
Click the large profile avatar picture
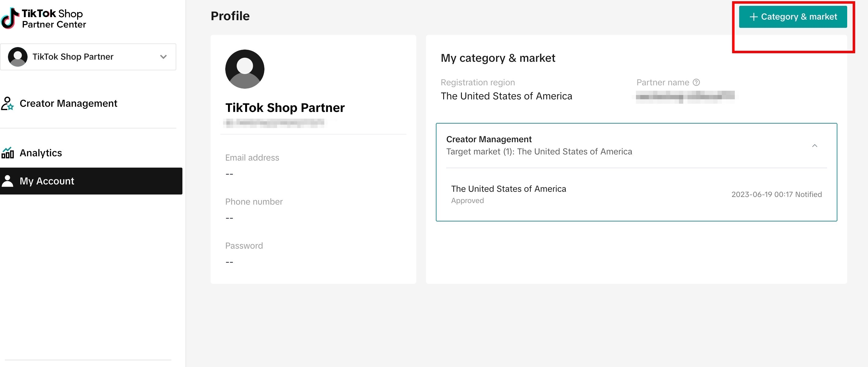click(x=245, y=69)
